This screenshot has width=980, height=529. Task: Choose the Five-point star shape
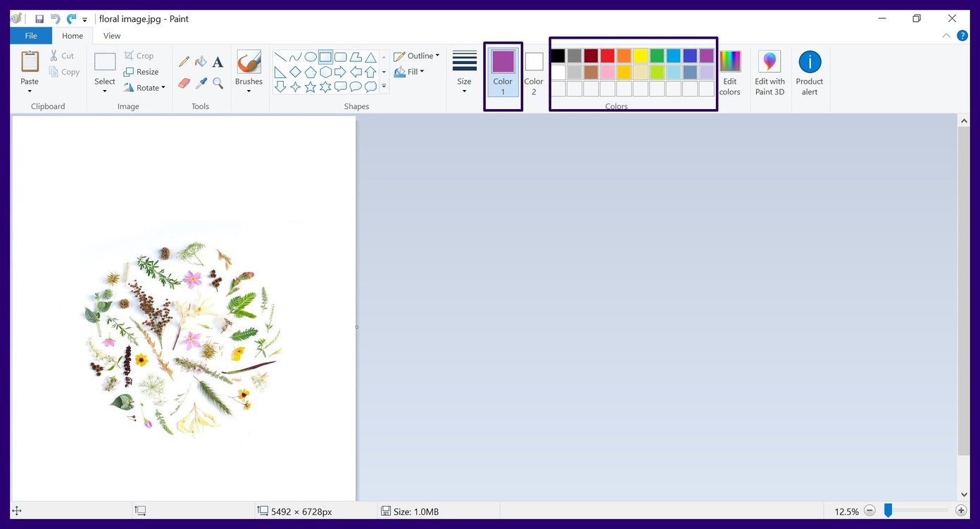pos(310,87)
